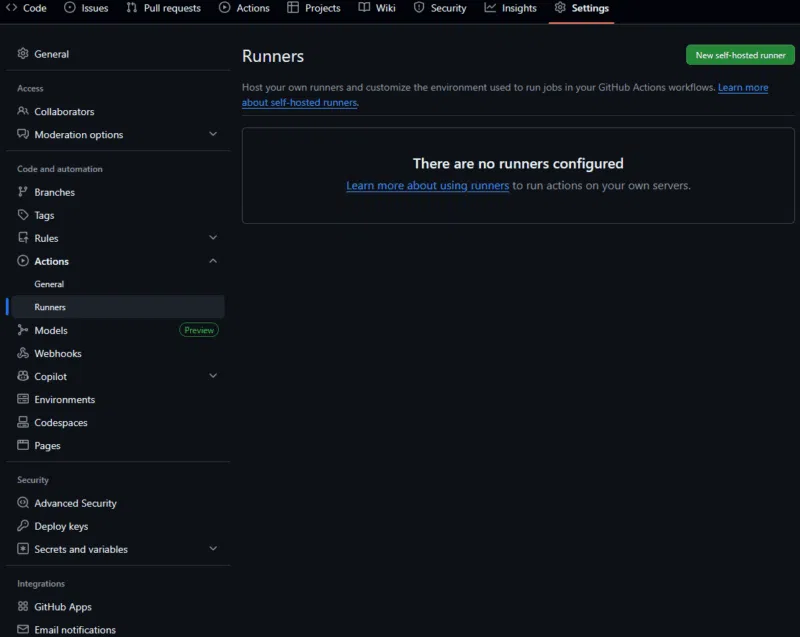The height and width of the screenshot is (637, 800).
Task: Click the 'Integrations' section label
Action: [41, 583]
